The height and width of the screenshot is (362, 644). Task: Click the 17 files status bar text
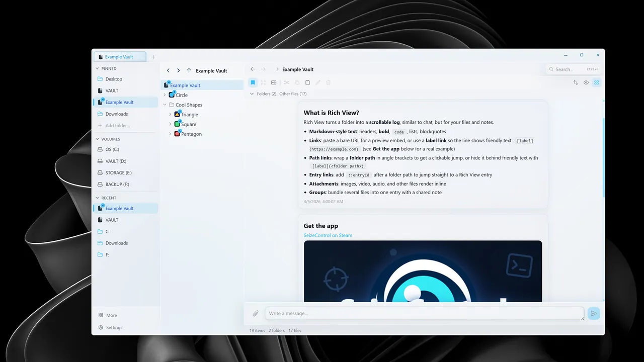coord(295,330)
